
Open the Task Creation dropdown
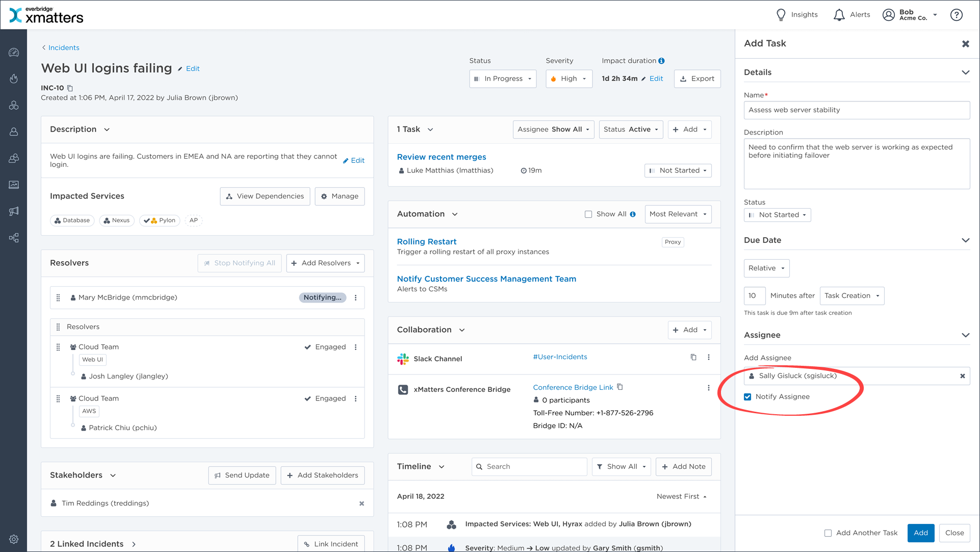852,296
